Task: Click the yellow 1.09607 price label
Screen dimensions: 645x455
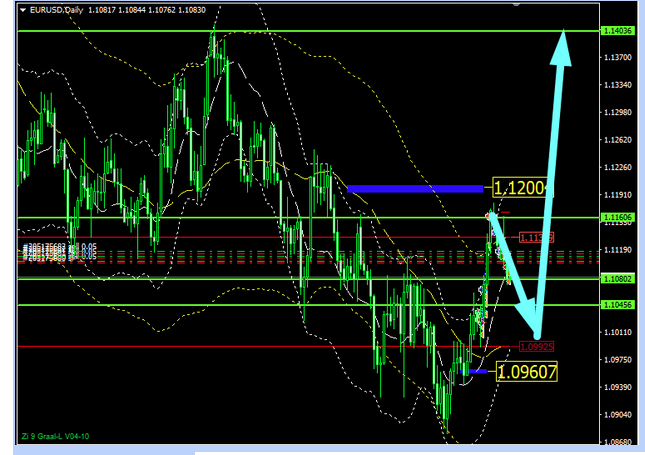Action: [x=524, y=371]
